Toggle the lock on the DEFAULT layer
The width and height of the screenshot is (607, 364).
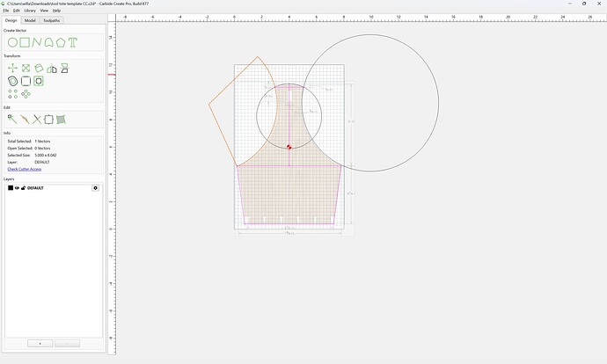coord(23,188)
